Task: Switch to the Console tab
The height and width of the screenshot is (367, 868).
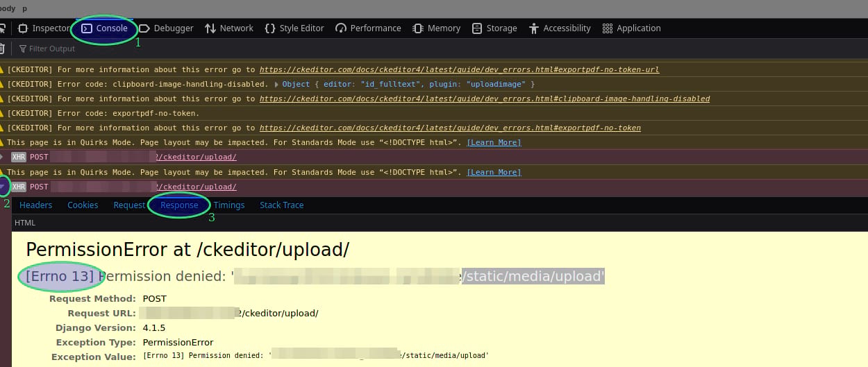Action: pyautogui.click(x=105, y=28)
